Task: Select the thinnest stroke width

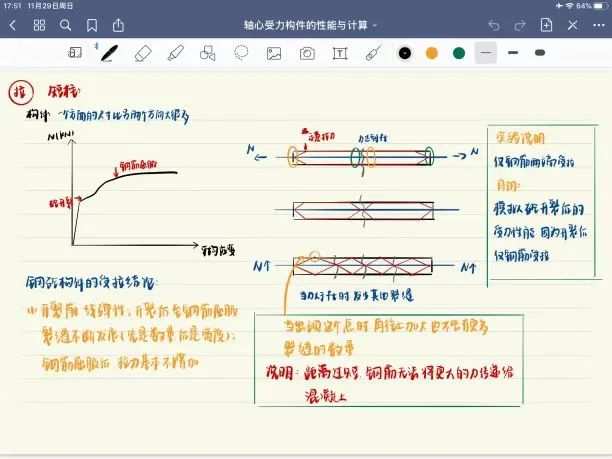Action: [486, 53]
